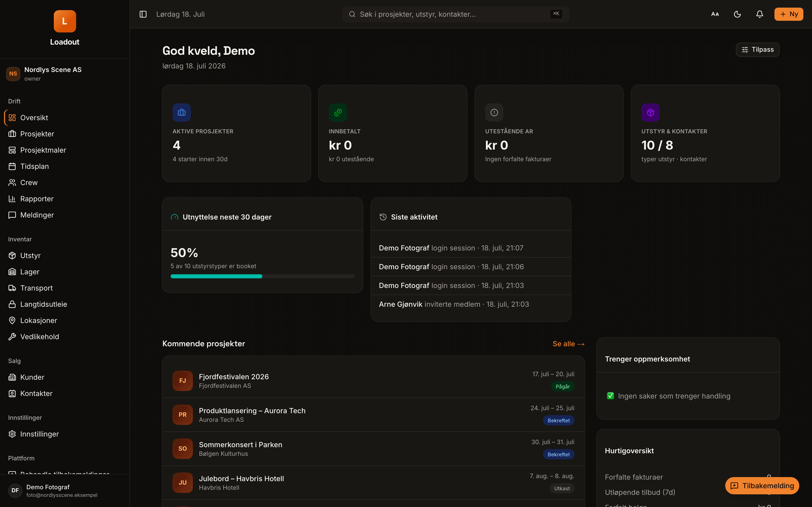The image size is (812, 507).
Task: Click the AA text size icon
Action: [715, 14]
